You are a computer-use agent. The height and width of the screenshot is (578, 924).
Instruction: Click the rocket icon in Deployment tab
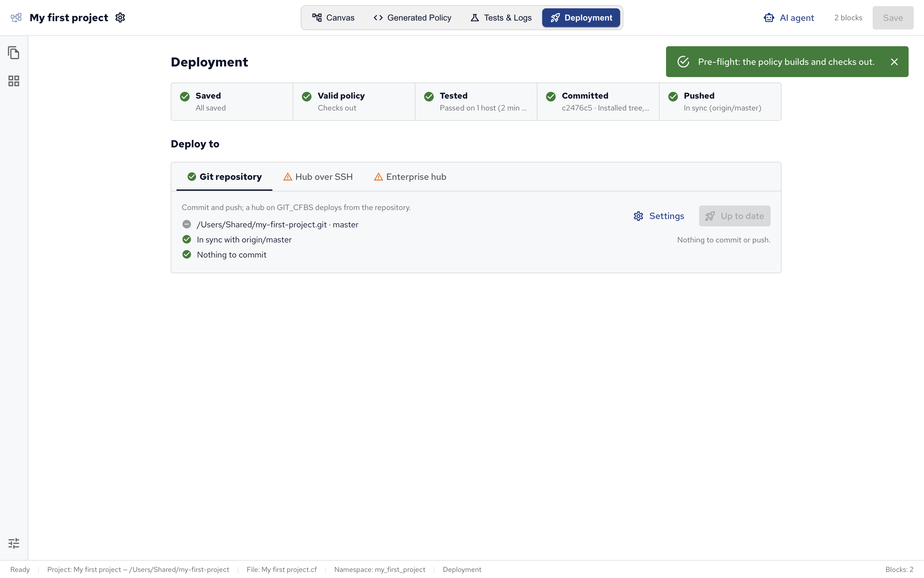555,18
